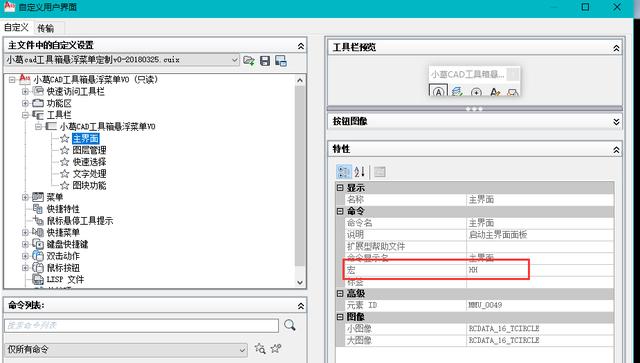Switch to the 自定义 tab
Image resolution: width=640 pixels, height=363 pixels.
coord(16,27)
